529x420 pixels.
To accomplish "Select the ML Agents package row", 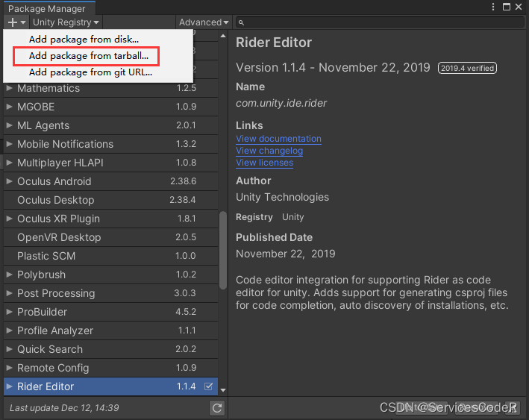I will coord(110,125).
